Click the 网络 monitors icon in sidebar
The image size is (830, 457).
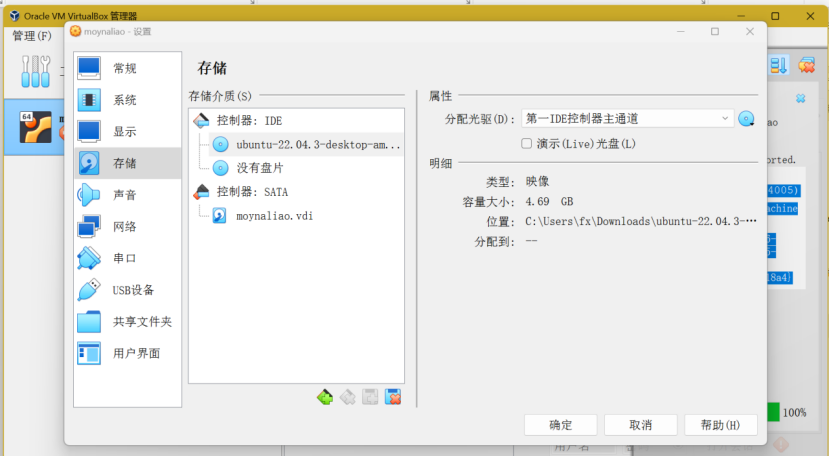click(89, 227)
